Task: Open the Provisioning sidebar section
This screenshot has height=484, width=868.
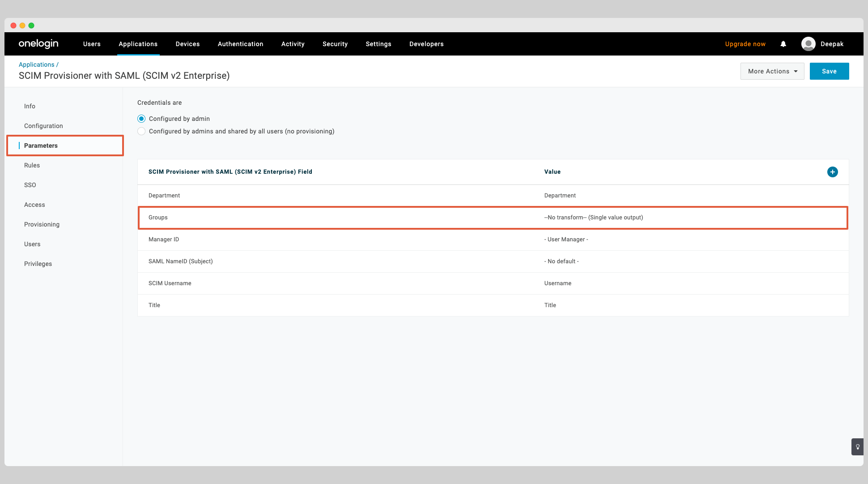Action: point(42,224)
